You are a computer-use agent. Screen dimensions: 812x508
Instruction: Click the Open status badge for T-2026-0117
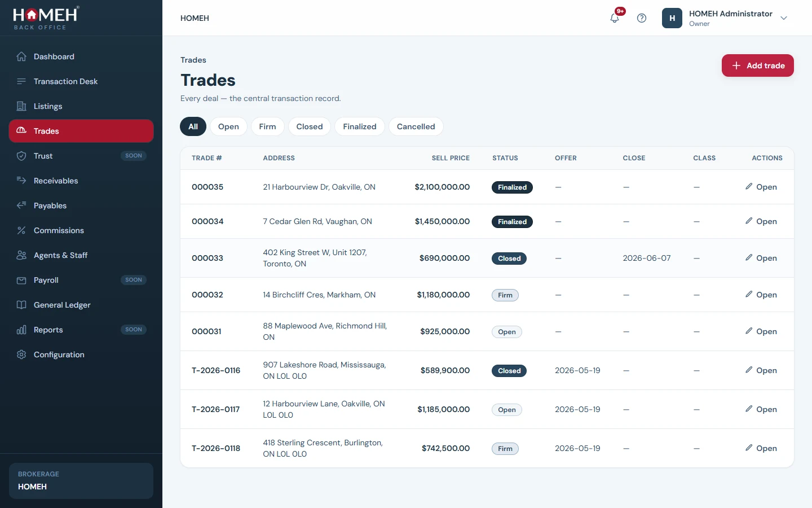[507, 410]
